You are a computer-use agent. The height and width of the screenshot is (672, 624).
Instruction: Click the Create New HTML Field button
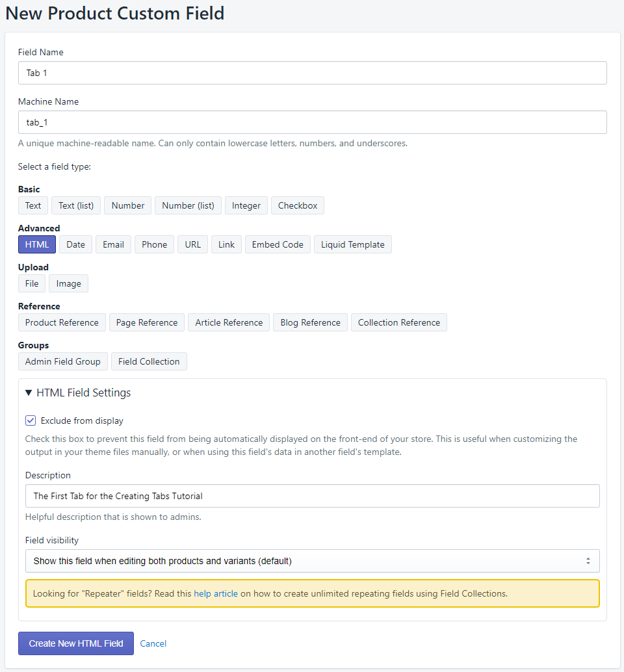[75, 643]
